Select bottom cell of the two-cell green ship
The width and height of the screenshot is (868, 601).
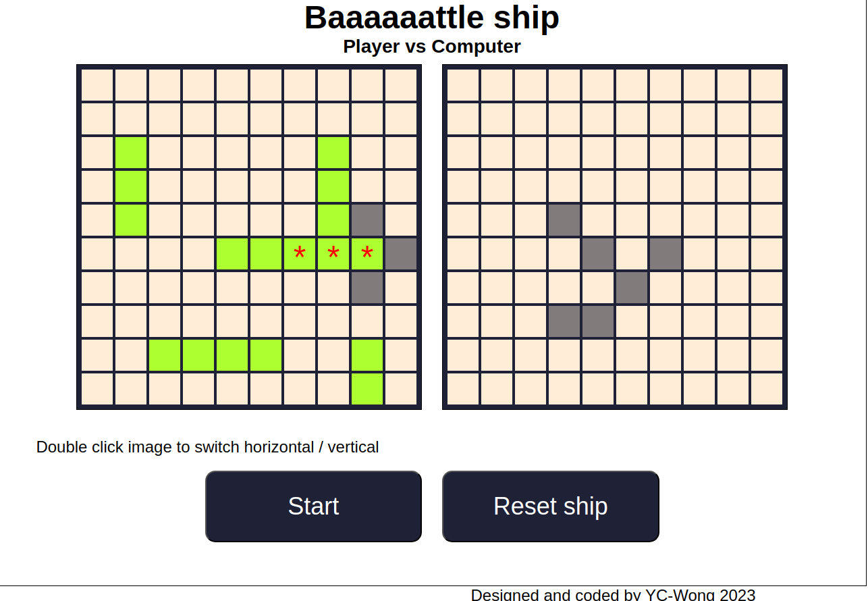click(367, 389)
